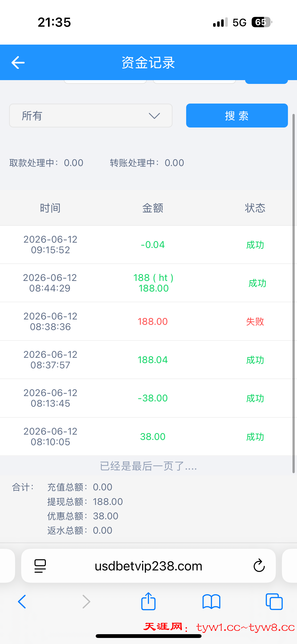Viewport: 297px width, 644px height.
Task: Open the failed 188.00 record row
Action: pyautogui.click(x=147, y=321)
